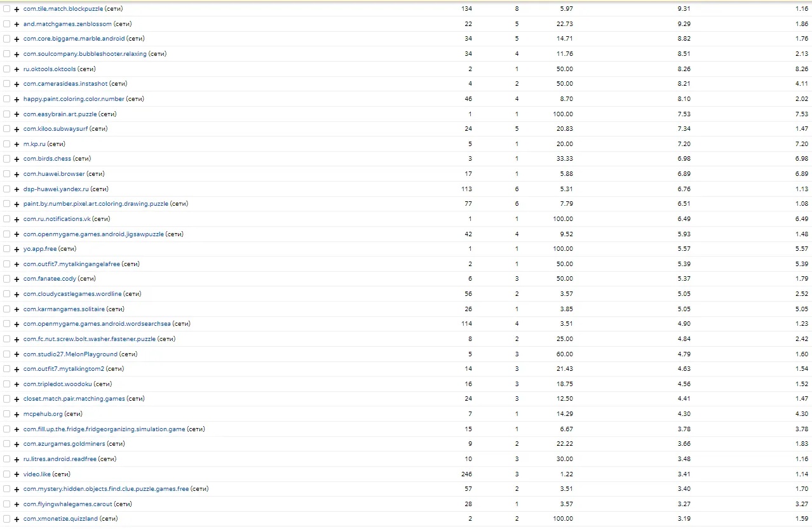Click plus icon beside com.huawei.browser
812x529 pixels.
click(17, 174)
